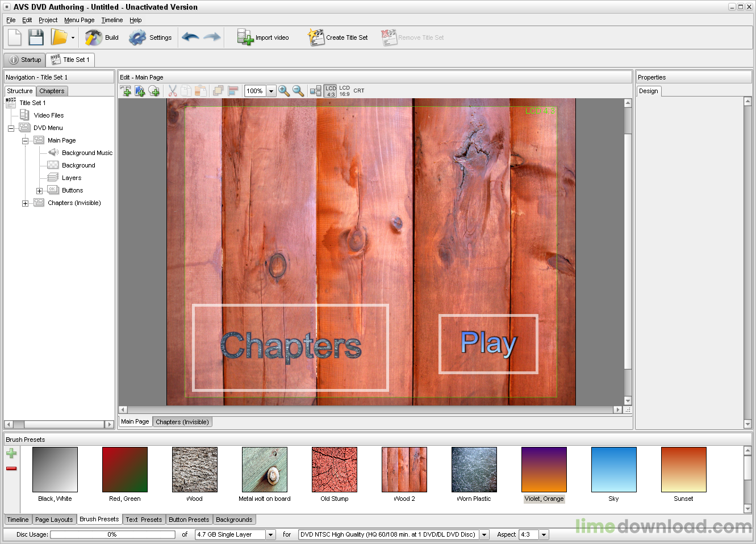Open the 100% zoom level dropdown
This screenshot has width=756, height=544.
tap(272, 91)
